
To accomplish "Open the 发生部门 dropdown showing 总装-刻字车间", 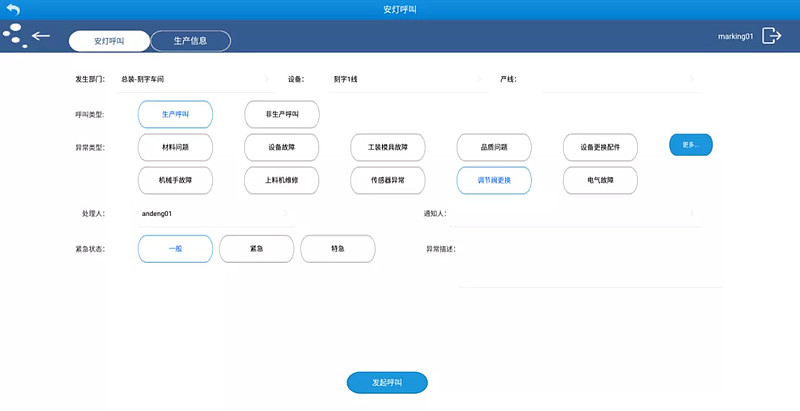I will point(195,80).
